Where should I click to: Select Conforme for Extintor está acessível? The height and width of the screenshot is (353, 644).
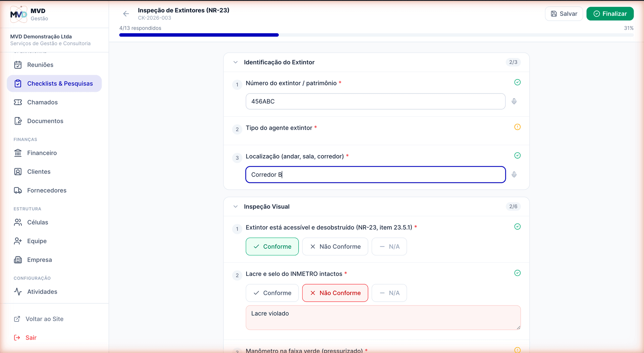(272, 246)
